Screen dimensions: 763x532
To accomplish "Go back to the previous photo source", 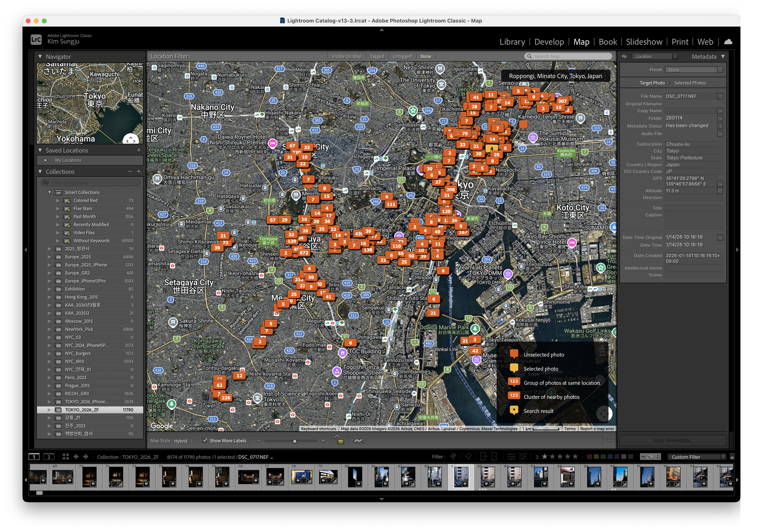I will (x=76, y=457).
